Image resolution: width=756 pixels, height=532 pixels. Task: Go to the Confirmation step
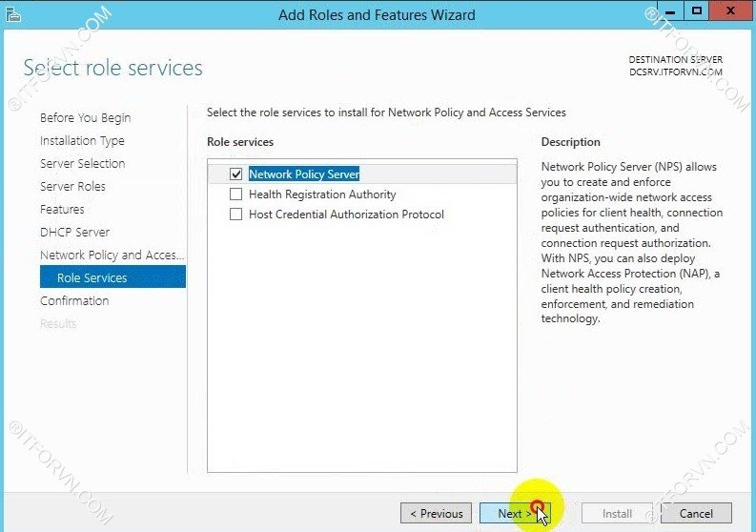click(x=74, y=301)
